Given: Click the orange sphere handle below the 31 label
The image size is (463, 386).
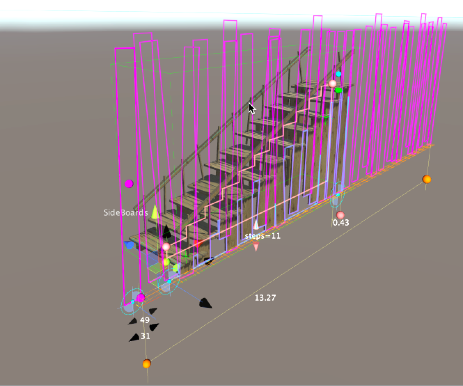Looking at the screenshot, I should click(x=147, y=364).
